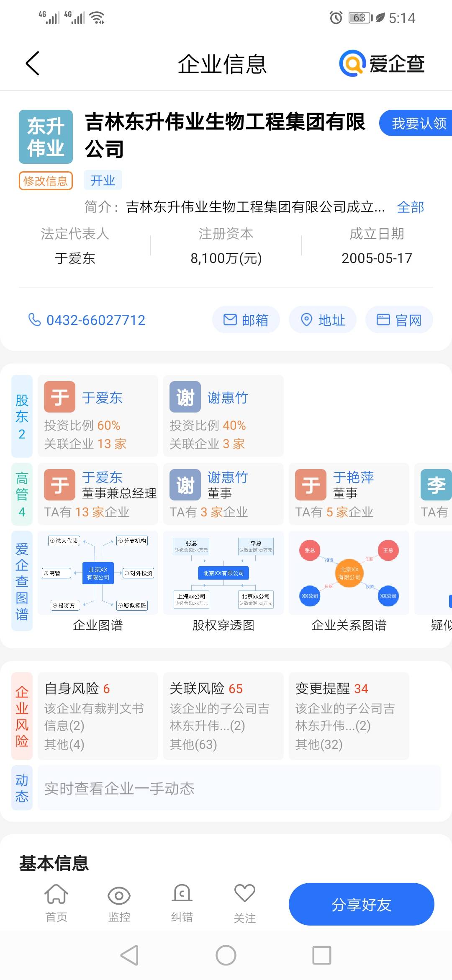Tap the Monitor (监控) eye icon
Viewport: 452px width, 980px height.
pos(119,896)
